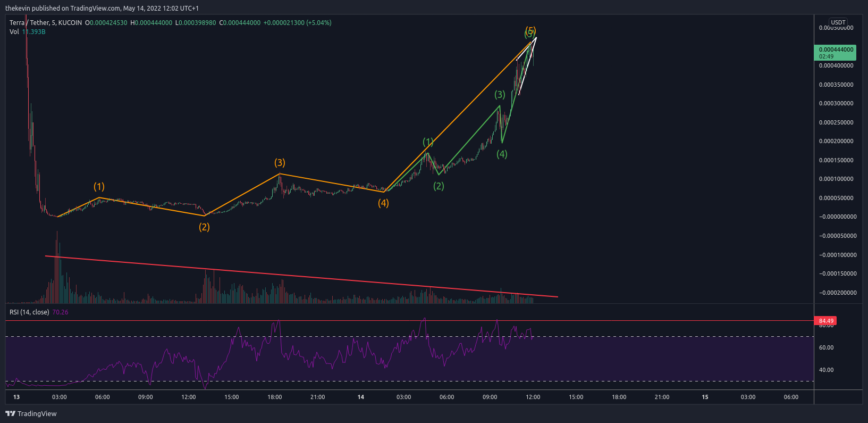Click the 'Terra / Tether, 5, KUCOIN' symbol title

46,23
